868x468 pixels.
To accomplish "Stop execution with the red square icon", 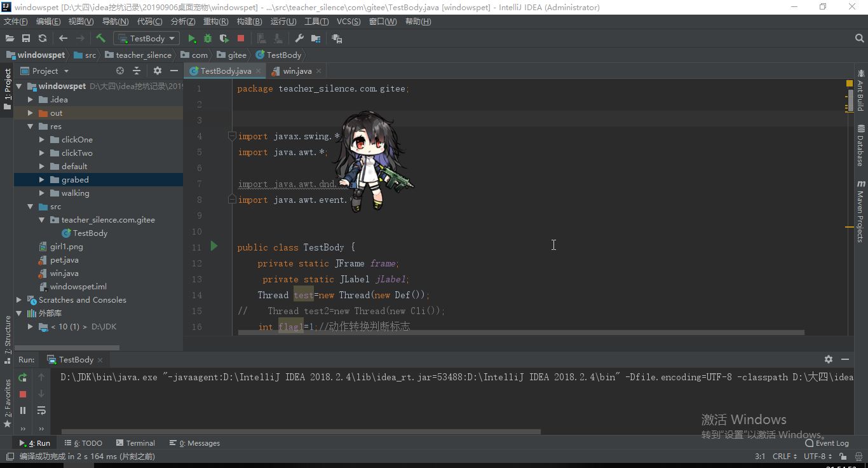I will 241,38.
